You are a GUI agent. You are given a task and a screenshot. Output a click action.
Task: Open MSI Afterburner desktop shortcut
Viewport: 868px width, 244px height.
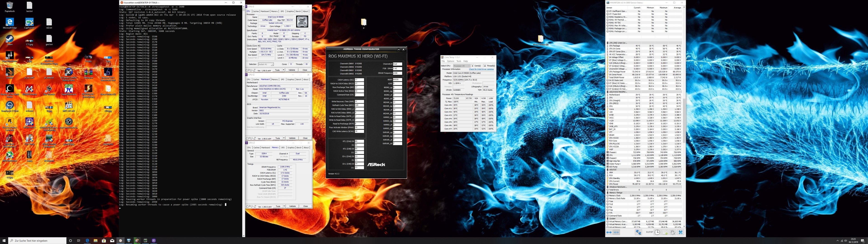[9, 155]
